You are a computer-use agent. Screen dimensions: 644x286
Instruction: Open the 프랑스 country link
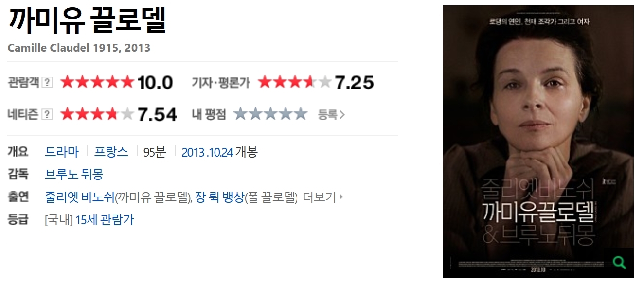[x=111, y=152]
